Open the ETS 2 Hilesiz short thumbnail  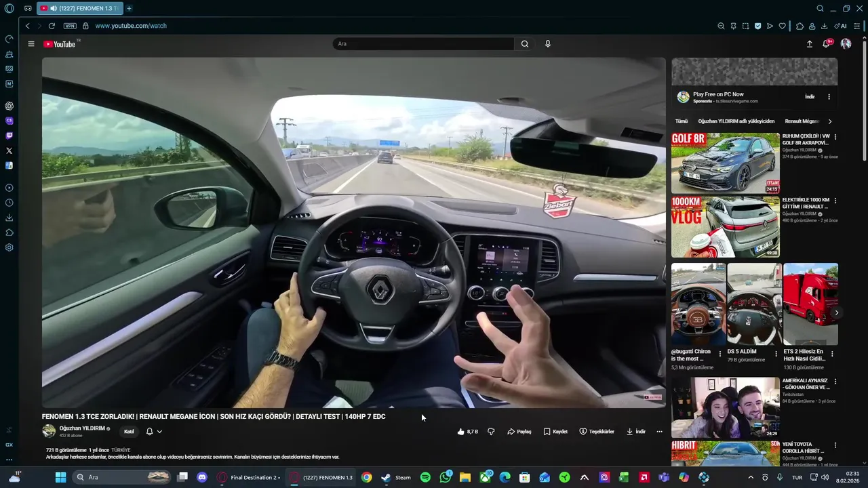click(810, 304)
